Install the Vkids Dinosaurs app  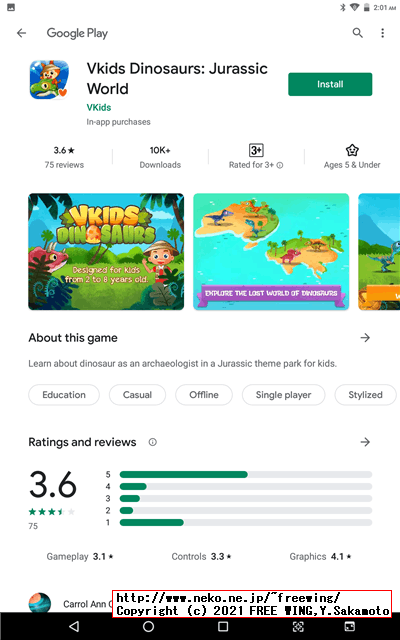[330, 84]
